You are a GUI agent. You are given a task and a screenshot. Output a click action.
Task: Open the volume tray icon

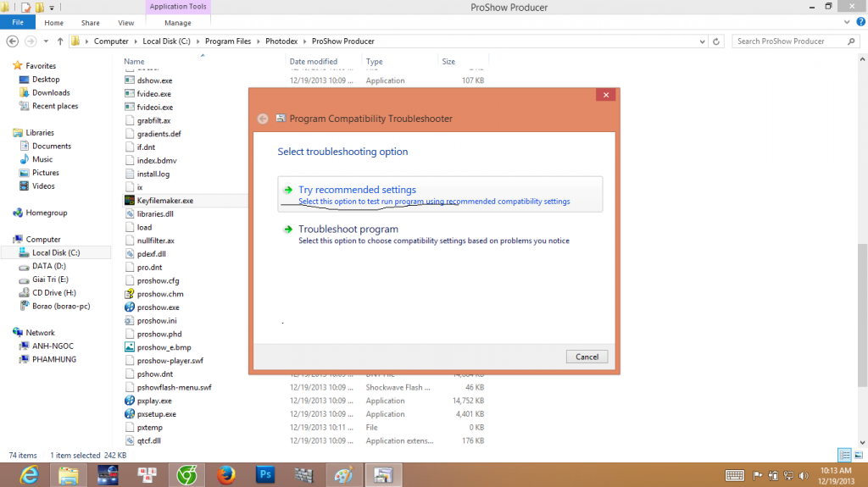(x=804, y=475)
